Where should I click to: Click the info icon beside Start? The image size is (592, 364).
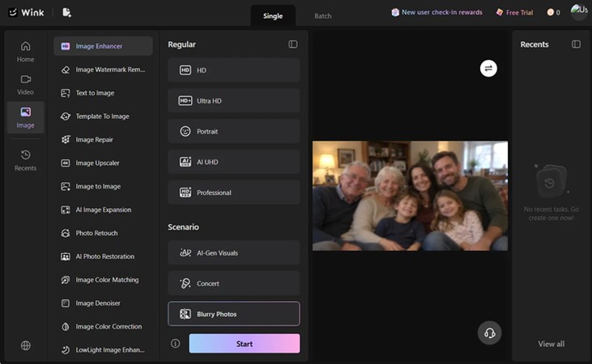click(x=175, y=343)
